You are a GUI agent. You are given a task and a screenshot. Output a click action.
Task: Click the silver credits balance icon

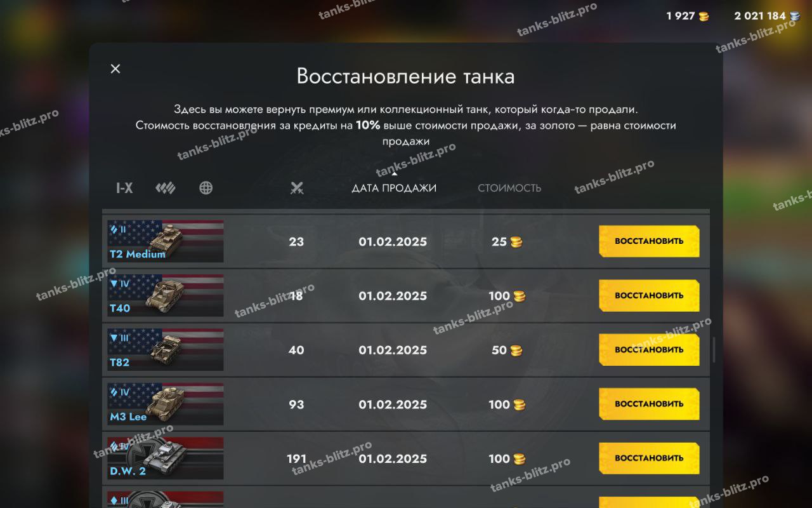(x=795, y=17)
